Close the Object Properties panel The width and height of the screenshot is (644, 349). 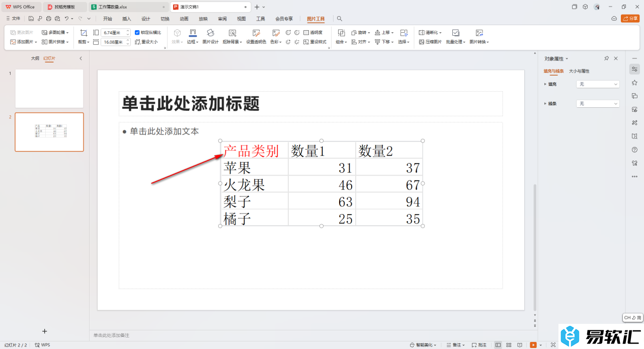coord(616,58)
